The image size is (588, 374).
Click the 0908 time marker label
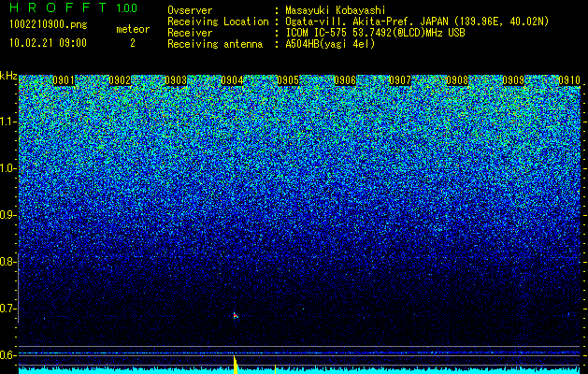(x=457, y=80)
